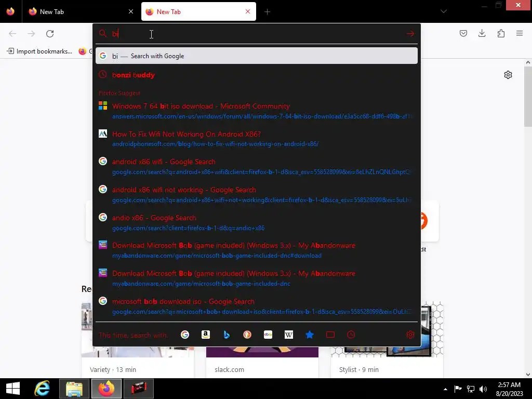Reload the current page

tap(50, 34)
